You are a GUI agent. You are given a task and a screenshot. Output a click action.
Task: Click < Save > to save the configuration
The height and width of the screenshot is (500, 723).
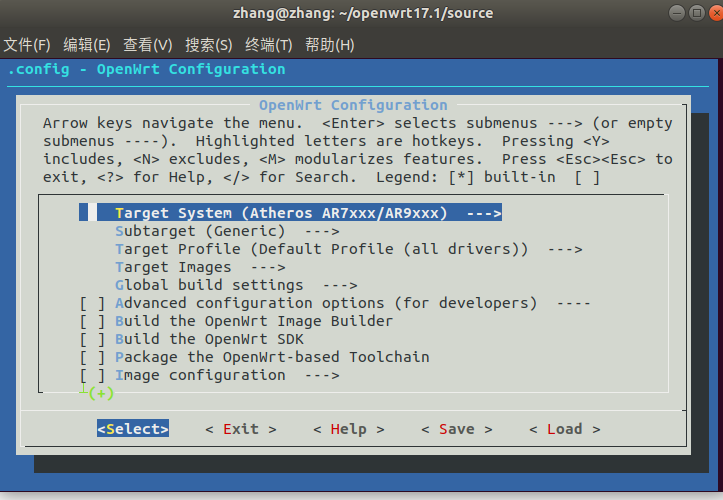point(457,429)
